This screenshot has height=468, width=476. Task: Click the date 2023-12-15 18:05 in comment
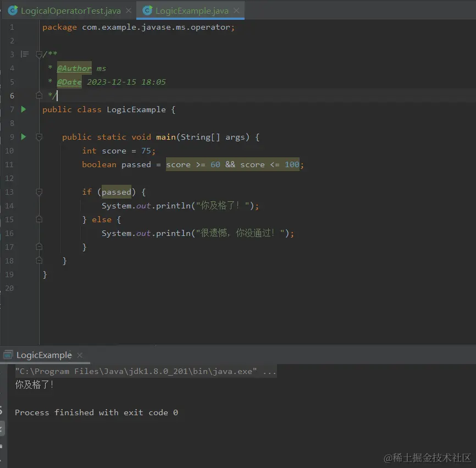[126, 82]
